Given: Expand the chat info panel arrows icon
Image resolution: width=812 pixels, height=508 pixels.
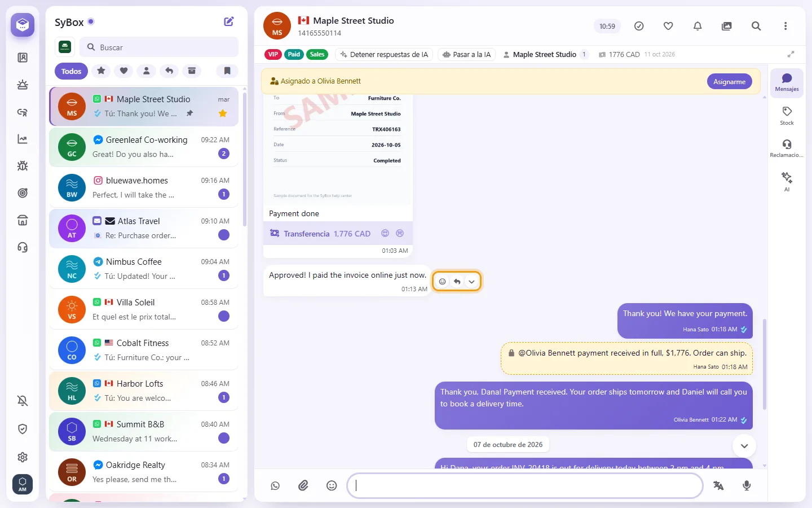Looking at the screenshot, I should point(791,54).
